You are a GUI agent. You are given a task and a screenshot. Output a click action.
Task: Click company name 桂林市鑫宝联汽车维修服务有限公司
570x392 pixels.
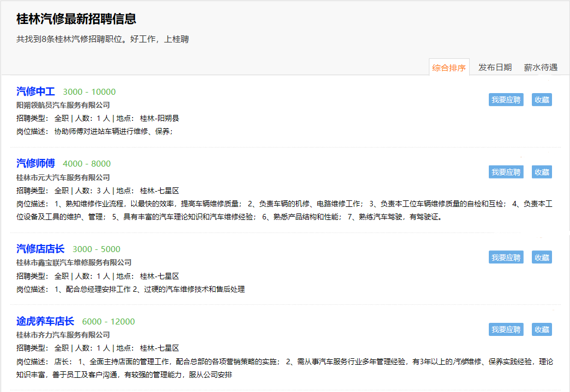click(x=74, y=262)
